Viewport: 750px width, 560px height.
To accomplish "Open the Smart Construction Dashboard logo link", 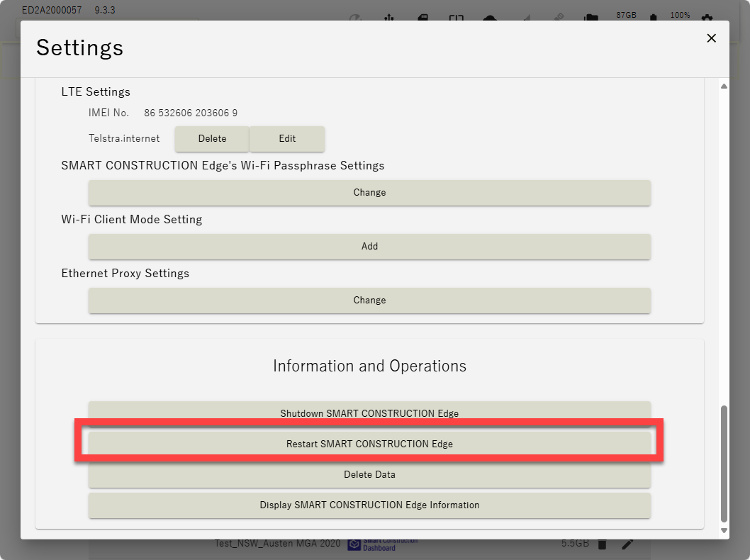I will tap(383, 544).
